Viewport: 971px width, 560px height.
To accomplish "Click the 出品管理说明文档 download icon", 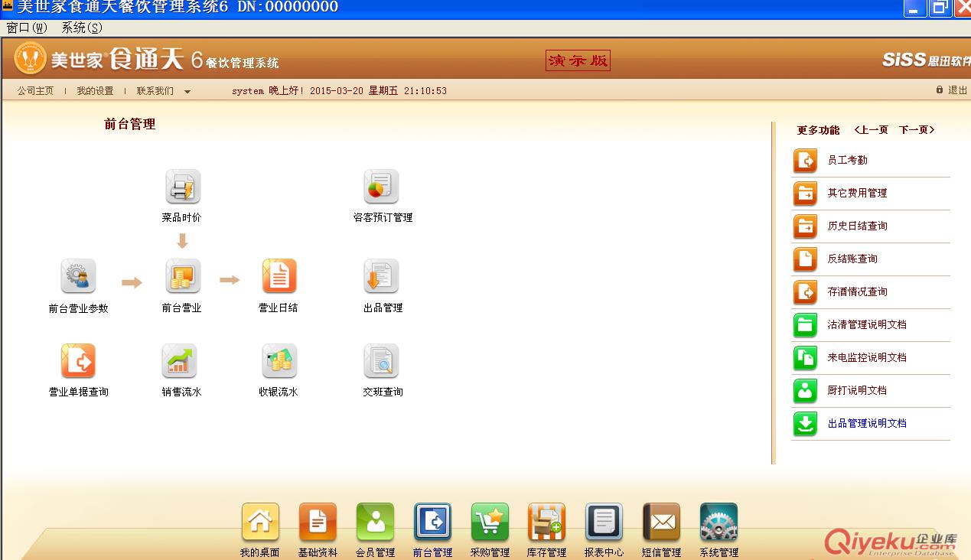I will (805, 424).
